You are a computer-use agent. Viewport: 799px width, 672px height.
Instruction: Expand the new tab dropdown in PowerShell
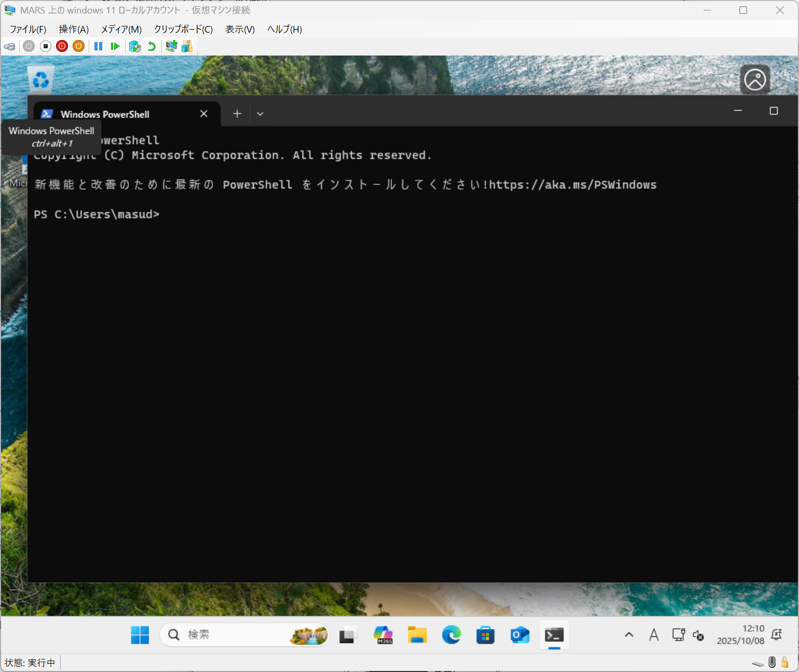260,114
